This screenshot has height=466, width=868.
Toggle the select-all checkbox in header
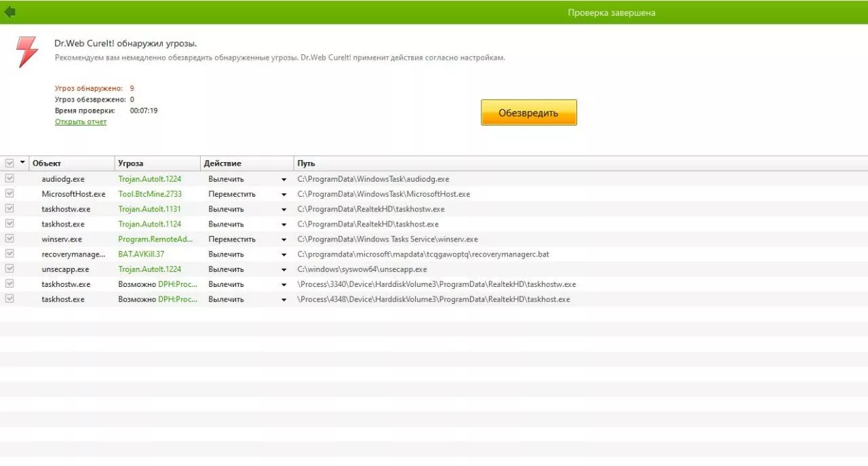[9, 163]
